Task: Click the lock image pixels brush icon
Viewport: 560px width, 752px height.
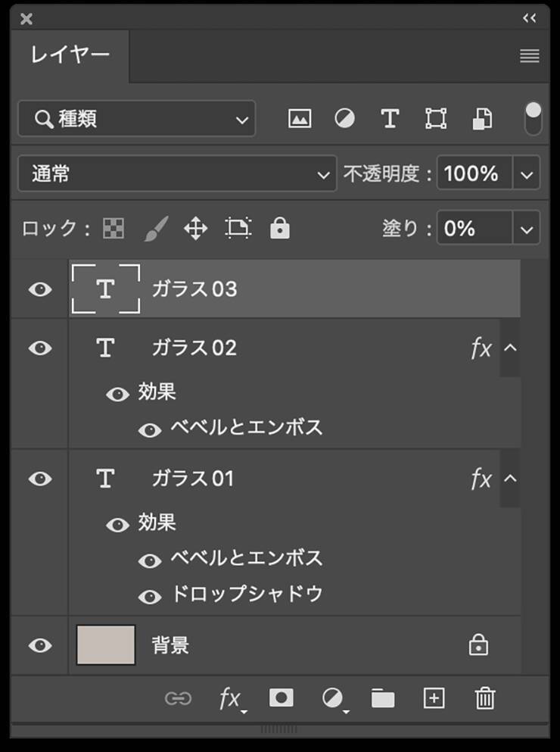Action: coord(155,228)
